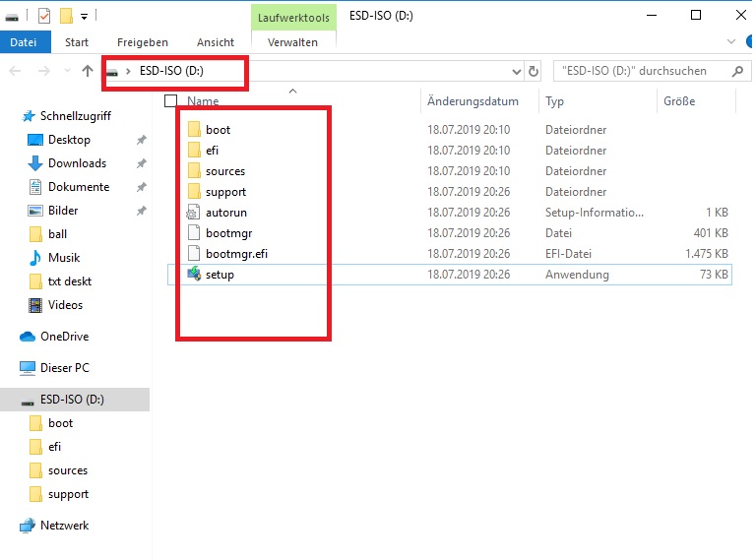Click the help icon at ribbon edge
This screenshot has height=560, width=756.
(751, 41)
